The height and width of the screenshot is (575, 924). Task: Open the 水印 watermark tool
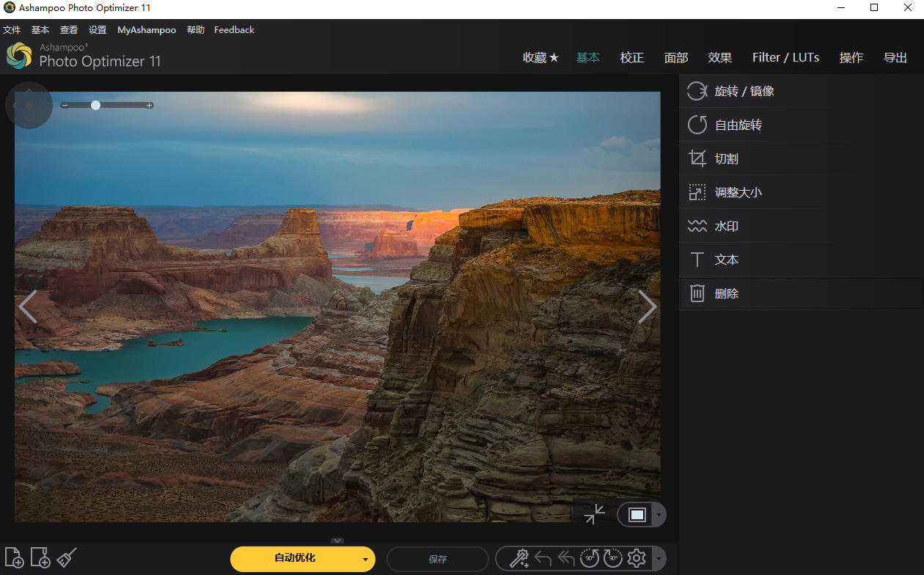727,225
